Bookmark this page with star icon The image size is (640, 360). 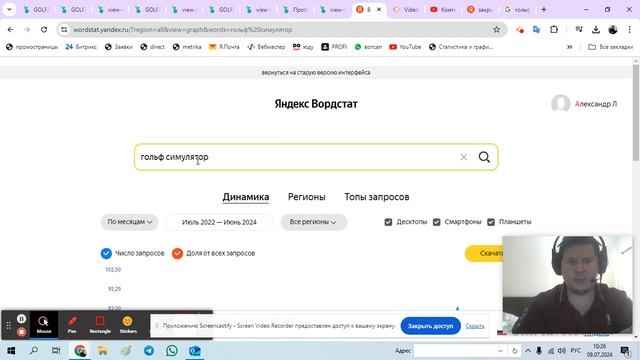pos(496,29)
